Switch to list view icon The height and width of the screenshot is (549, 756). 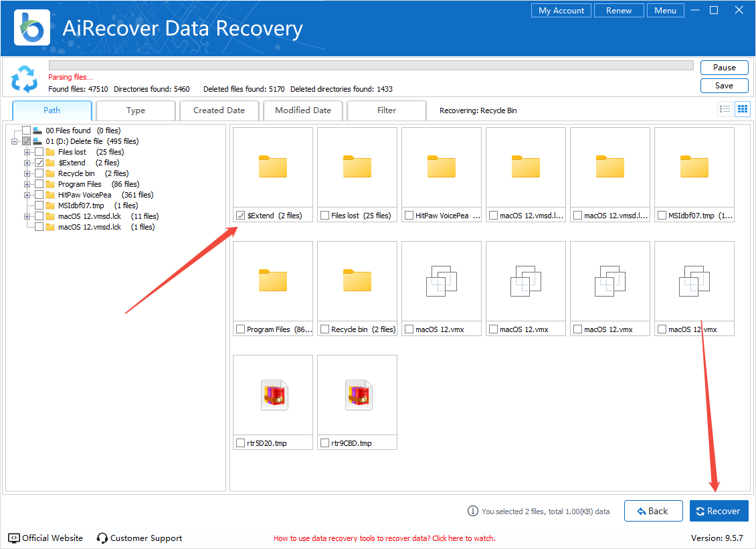click(725, 109)
